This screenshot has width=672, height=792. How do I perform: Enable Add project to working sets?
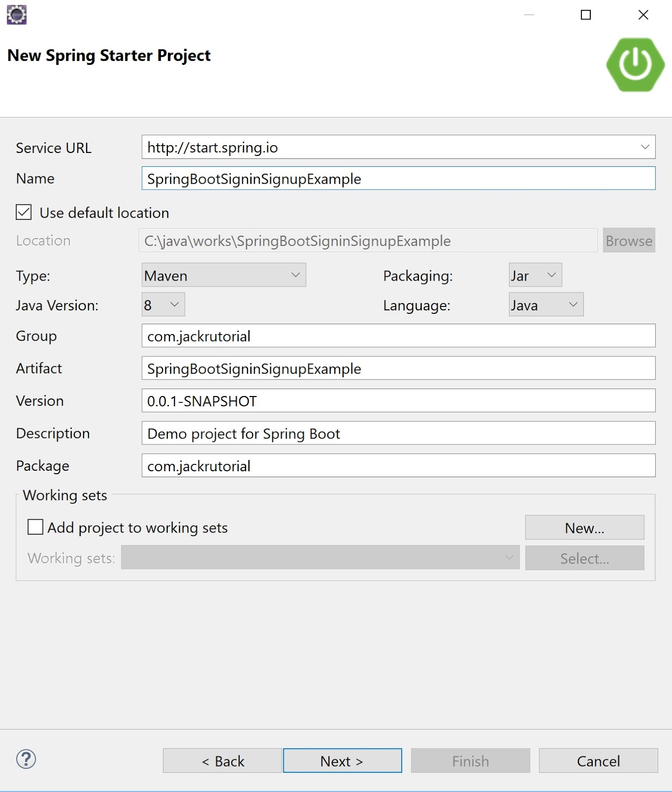35,527
